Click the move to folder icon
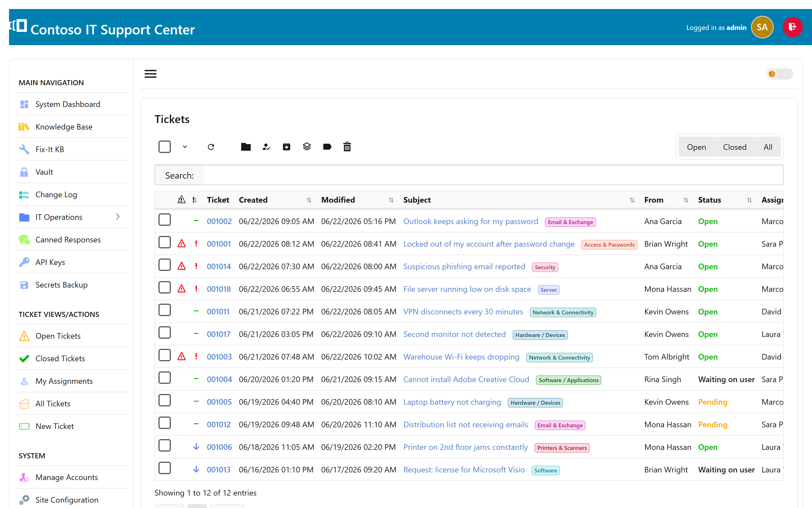This screenshot has height=508, width=812. coord(246,147)
